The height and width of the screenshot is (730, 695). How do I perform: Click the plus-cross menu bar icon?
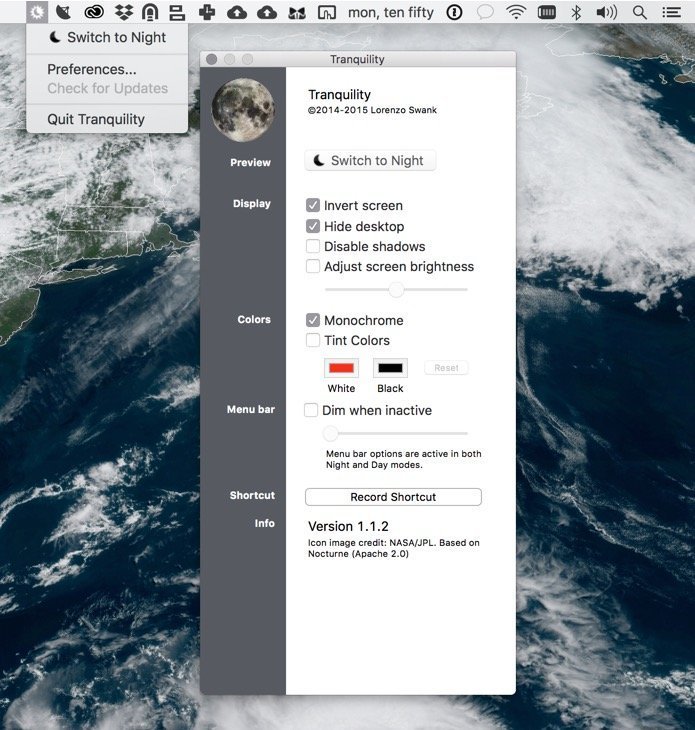pyautogui.click(x=207, y=13)
